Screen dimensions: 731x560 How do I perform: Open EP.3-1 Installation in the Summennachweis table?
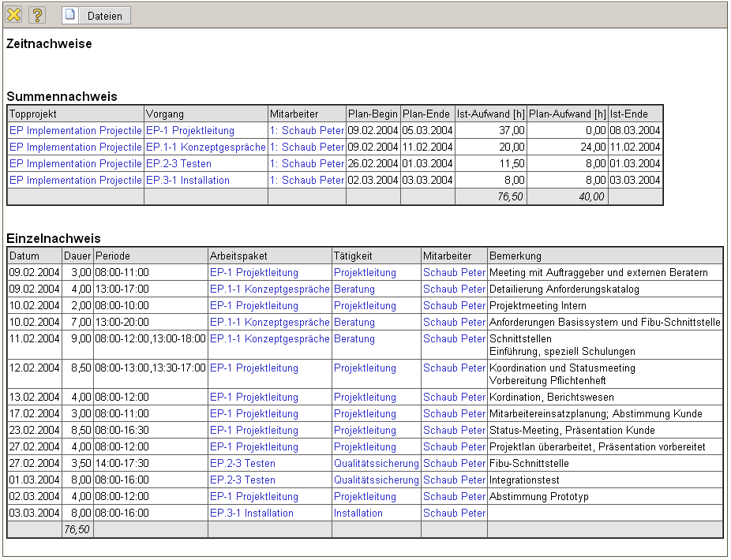point(188,181)
